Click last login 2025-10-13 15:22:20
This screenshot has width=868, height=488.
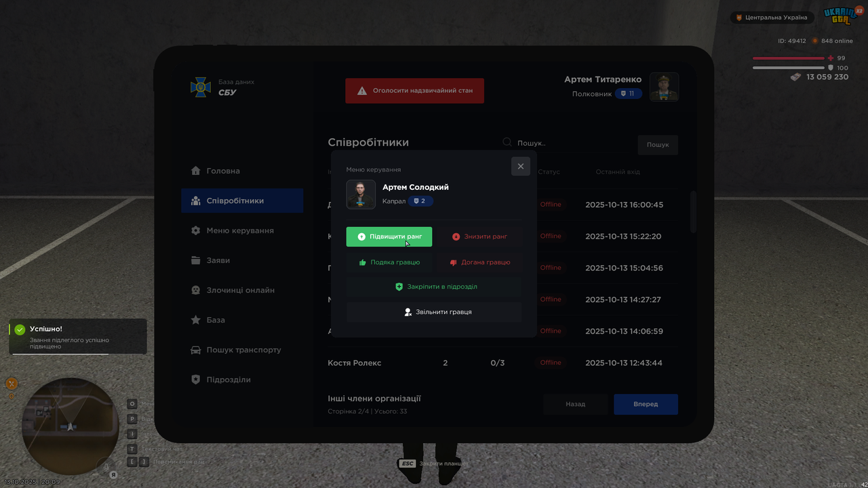623,237
